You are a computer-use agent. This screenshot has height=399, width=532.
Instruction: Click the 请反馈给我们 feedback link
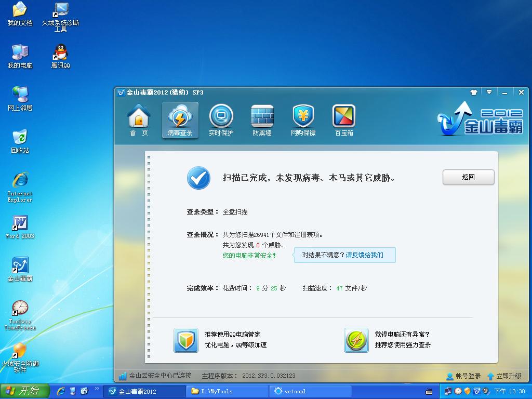pyautogui.click(x=364, y=255)
